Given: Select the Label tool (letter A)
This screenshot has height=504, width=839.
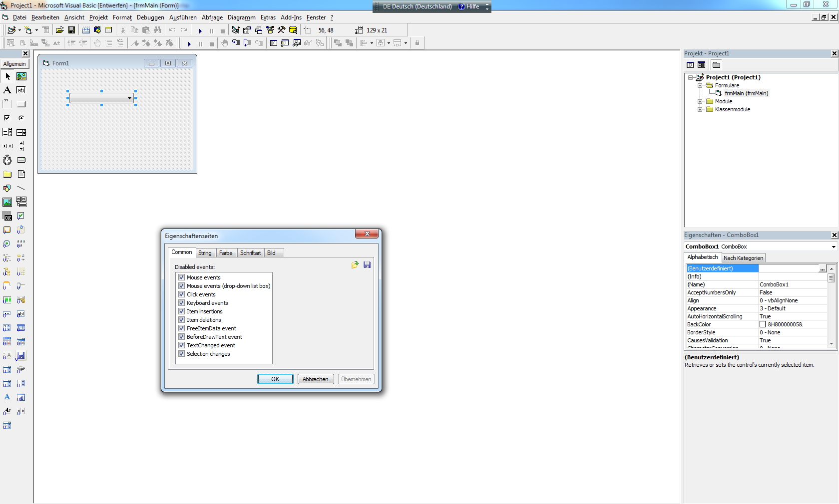Looking at the screenshot, I should [7, 90].
